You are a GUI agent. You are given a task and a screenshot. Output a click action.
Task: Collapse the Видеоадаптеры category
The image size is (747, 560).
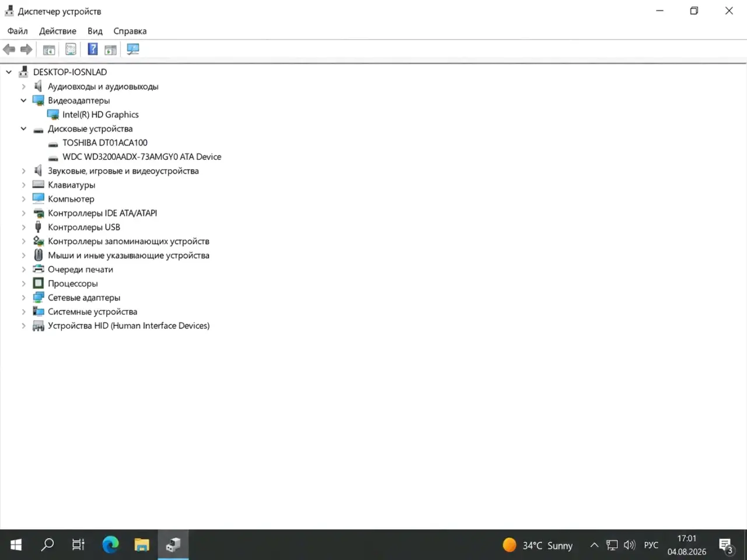click(x=23, y=100)
